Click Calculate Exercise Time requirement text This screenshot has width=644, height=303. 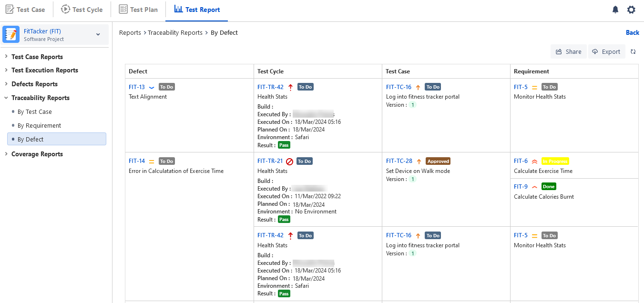coord(543,171)
